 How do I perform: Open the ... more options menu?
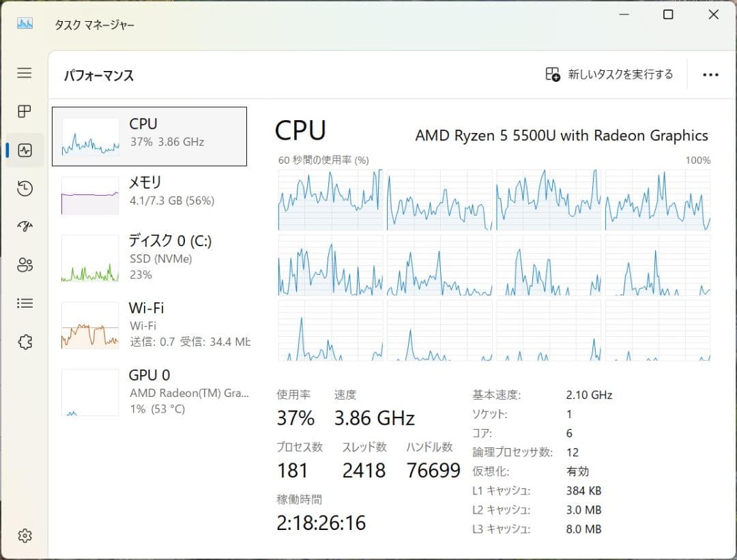[711, 74]
